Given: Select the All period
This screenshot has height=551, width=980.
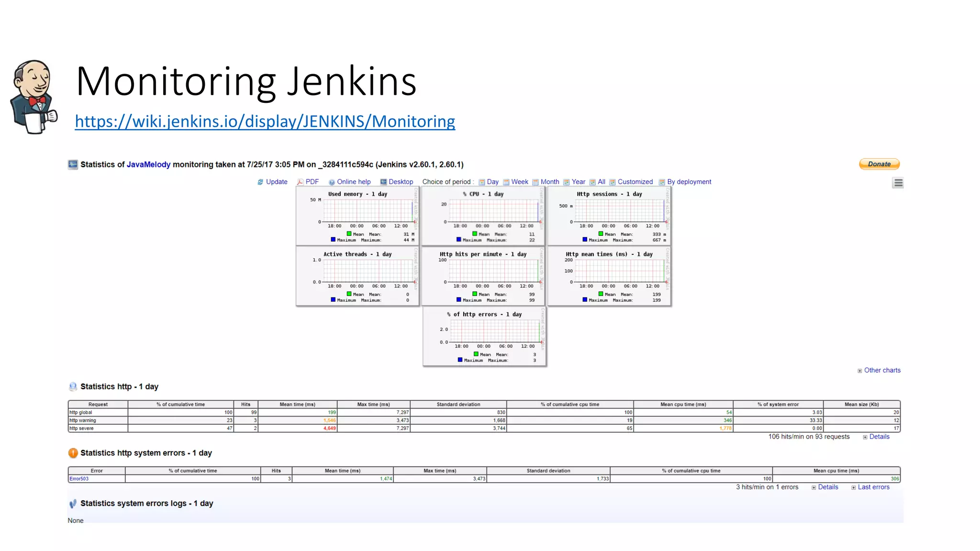Looking at the screenshot, I should [601, 182].
